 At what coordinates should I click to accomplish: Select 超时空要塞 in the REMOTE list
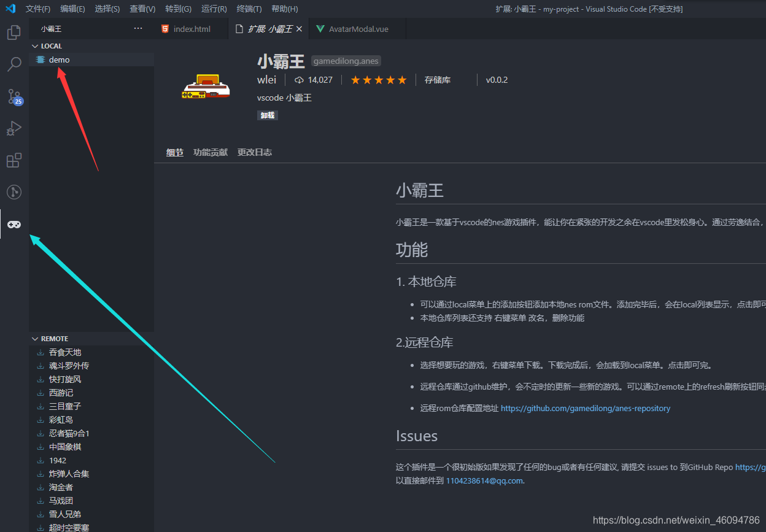91,526
